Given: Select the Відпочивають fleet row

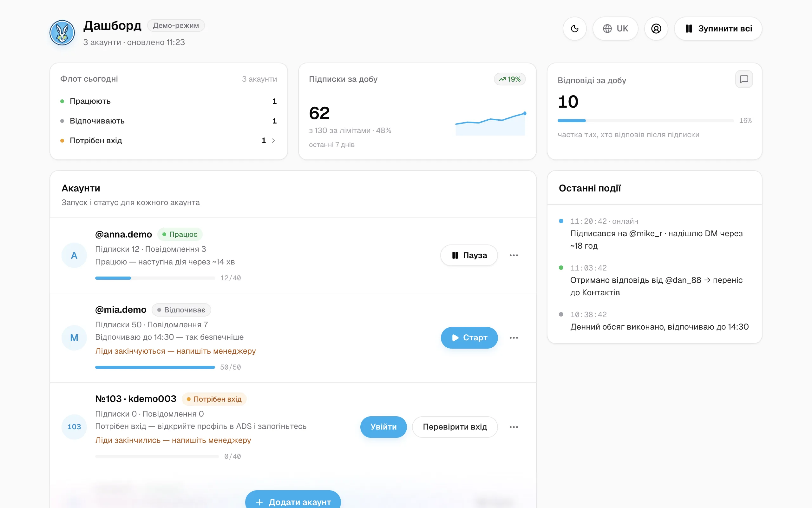Looking at the screenshot, I should (168, 121).
